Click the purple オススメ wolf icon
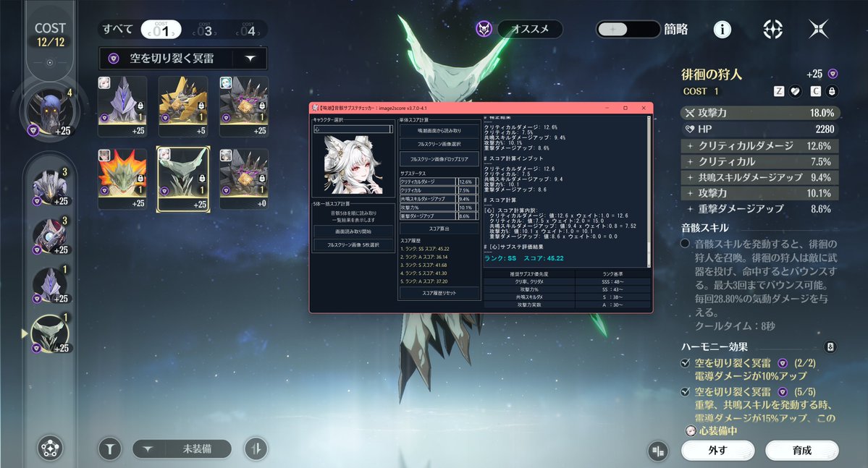The width and height of the screenshot is (868, 468). 484,29
